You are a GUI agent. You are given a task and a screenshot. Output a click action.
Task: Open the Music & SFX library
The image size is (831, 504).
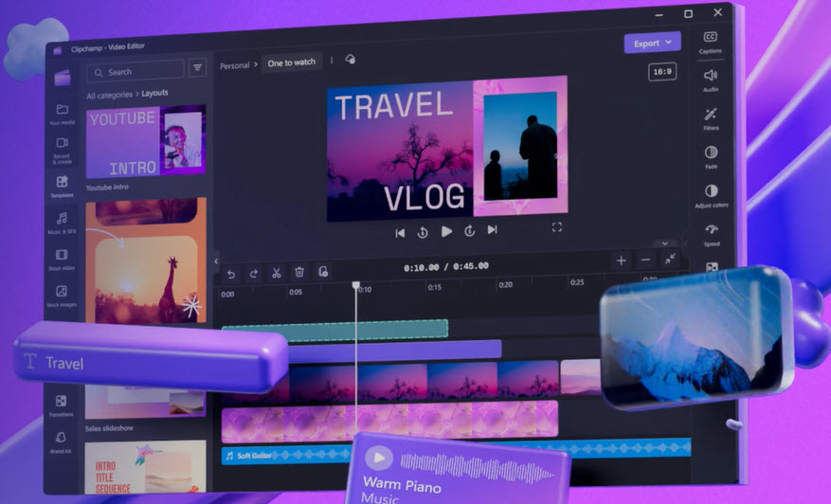point(62,223)
